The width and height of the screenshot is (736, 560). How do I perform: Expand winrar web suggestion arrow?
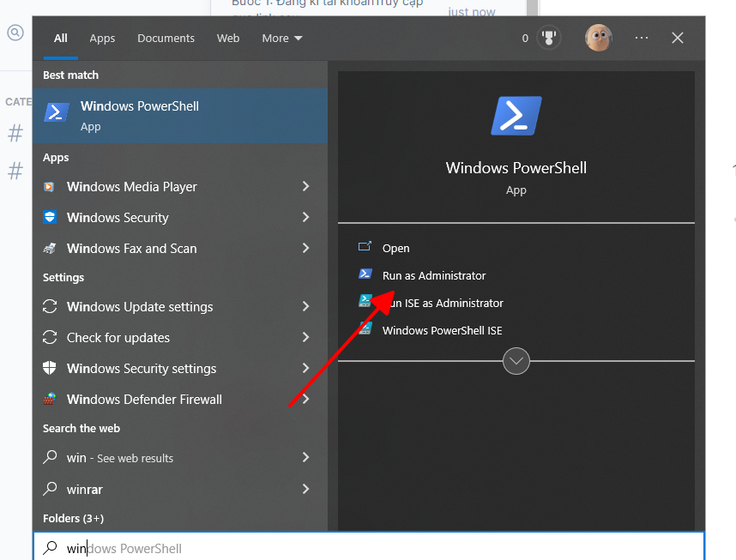point(305,489)
